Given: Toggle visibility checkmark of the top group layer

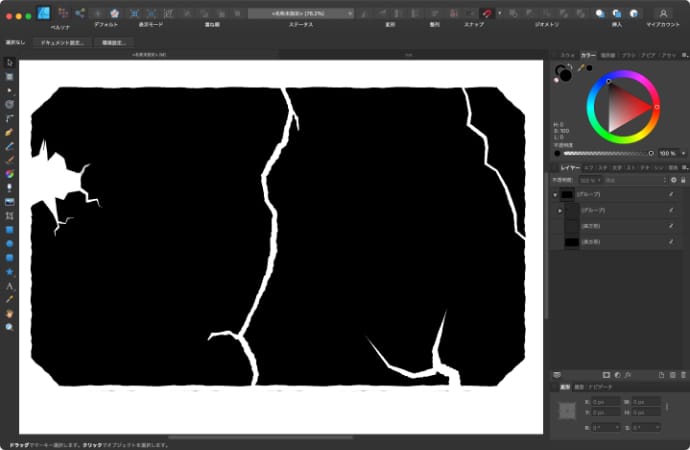Looking at the screenshot, I should coord(671,194).
